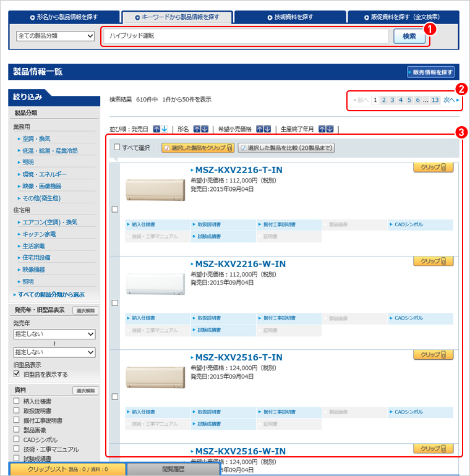Jump to page 13 of results

435,100
